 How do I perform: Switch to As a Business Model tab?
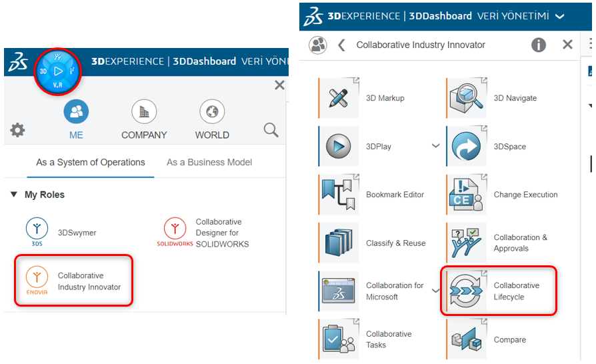[209, 162]
